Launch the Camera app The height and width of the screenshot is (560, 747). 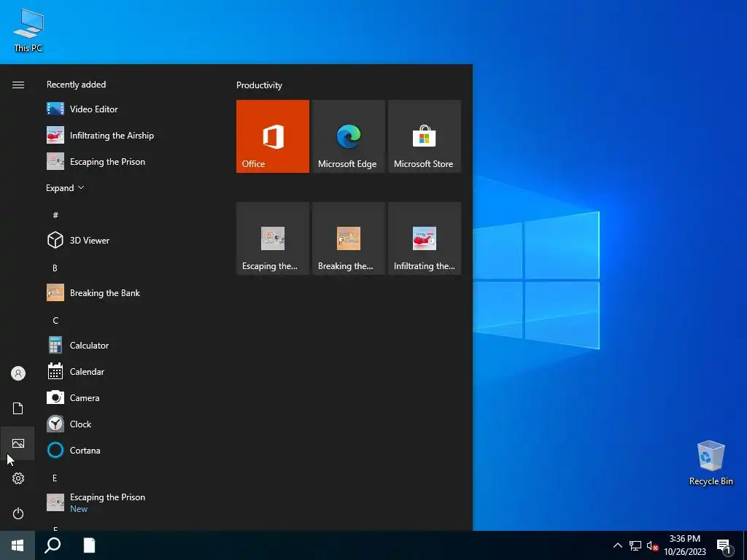(128, 397)
